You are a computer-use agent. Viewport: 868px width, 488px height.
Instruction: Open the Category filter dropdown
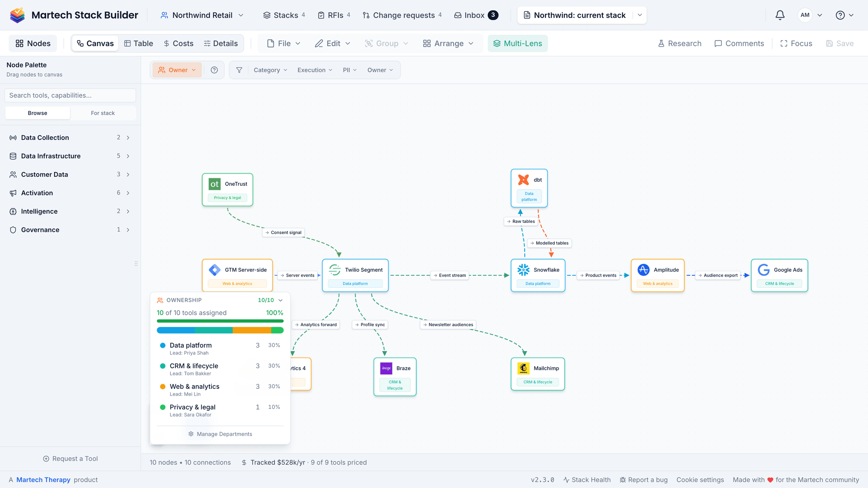coord(270,70)
